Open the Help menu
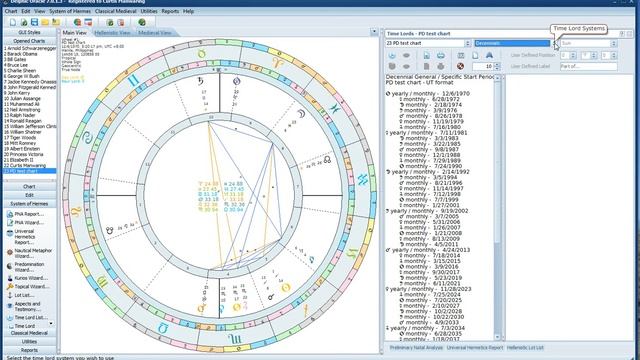640x360 pixels. [x=188, y=11]
